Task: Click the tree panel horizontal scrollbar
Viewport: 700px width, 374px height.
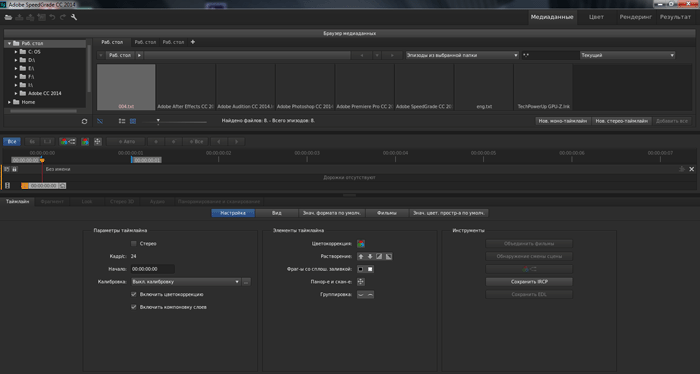Action: [x=43, y=111]
